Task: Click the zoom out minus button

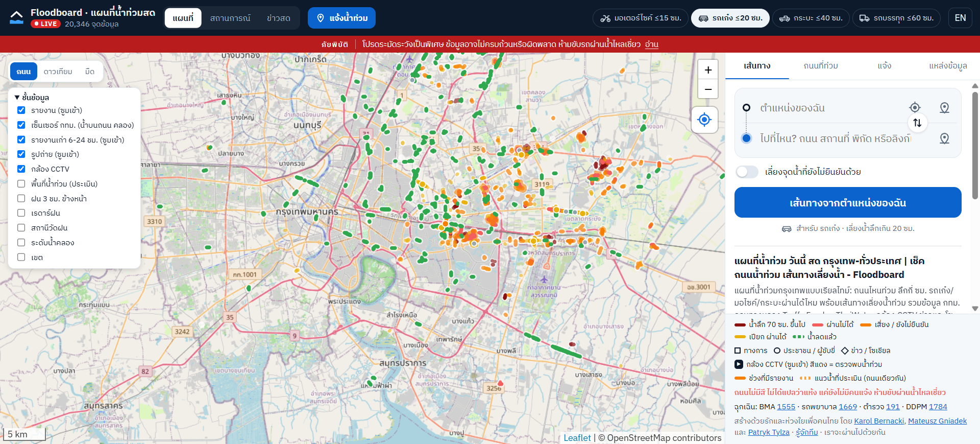Action: (708, 89)
